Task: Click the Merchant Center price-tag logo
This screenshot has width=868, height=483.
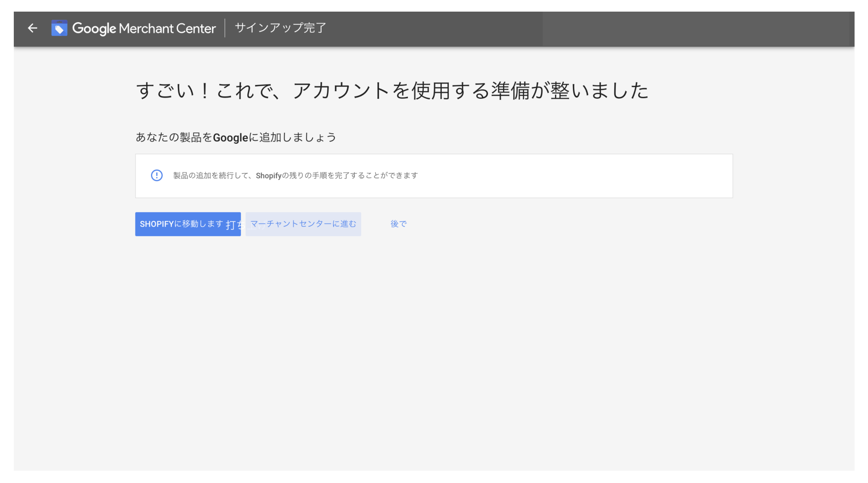Action: [x=59, y=28]
